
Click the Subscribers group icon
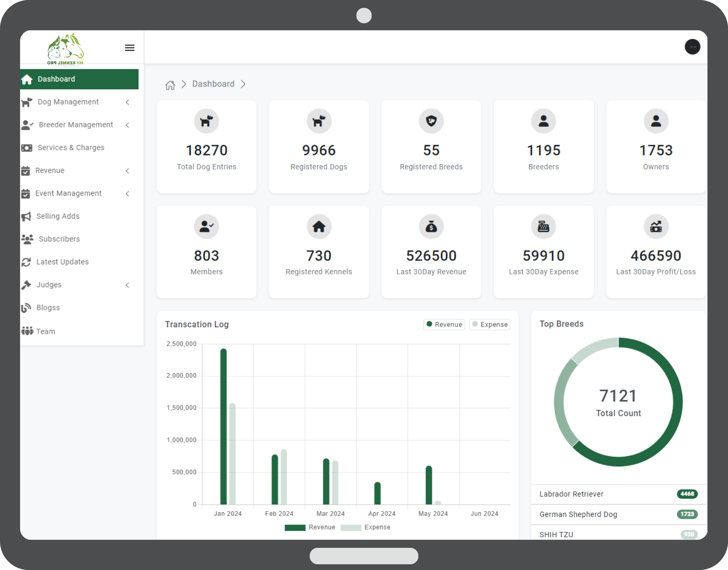click(x=27, y=239)
